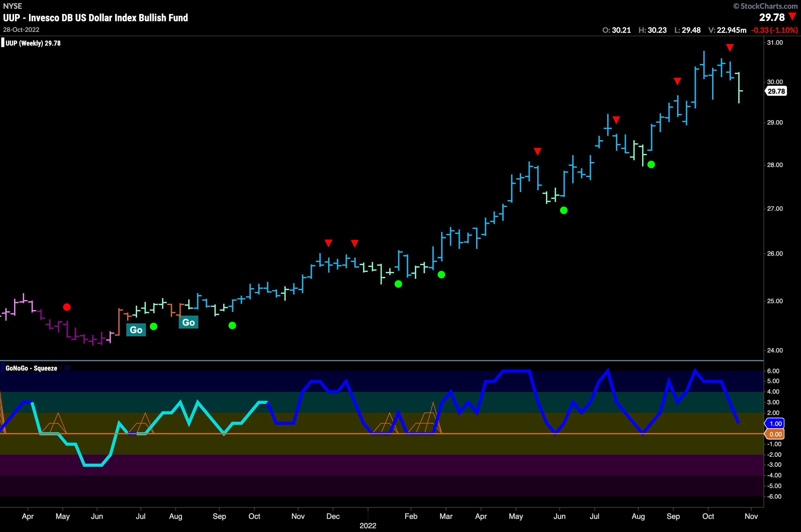This screenshot has width=801, height=532.
Task: Click the 26.00 price axis label
Action: click(x=775, y=254)
